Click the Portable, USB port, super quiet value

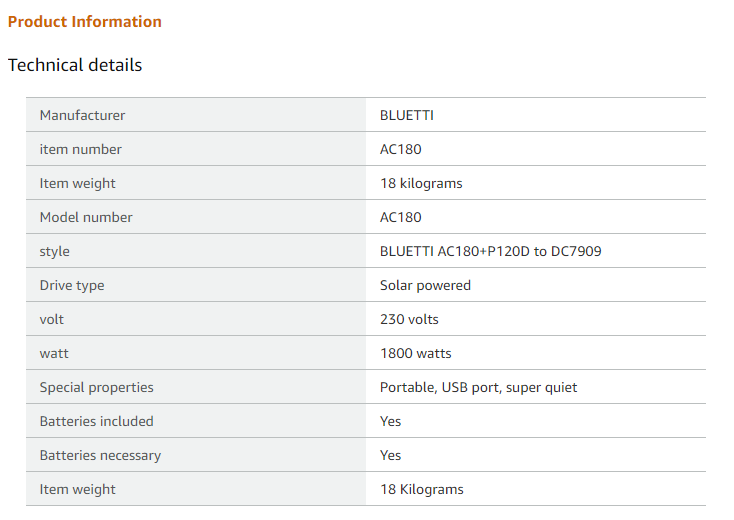(478, 387)
